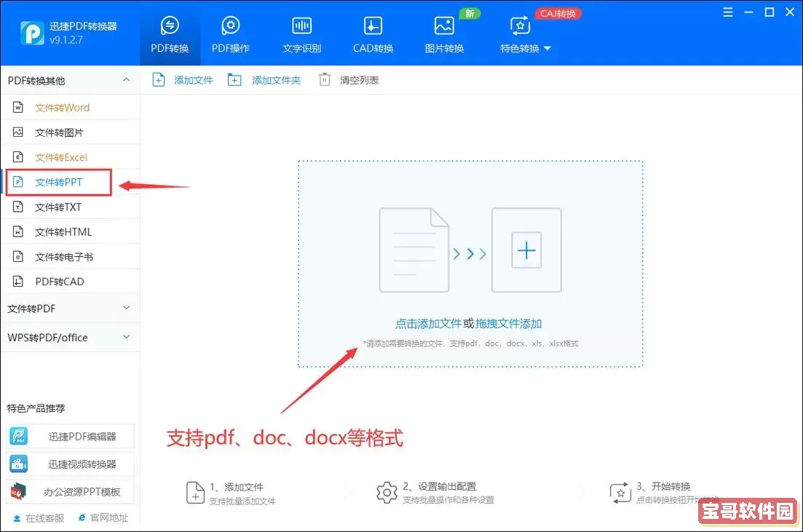Expand the 文件转PDF section
This screenshot has height=532, width=803.
(70, 309)
